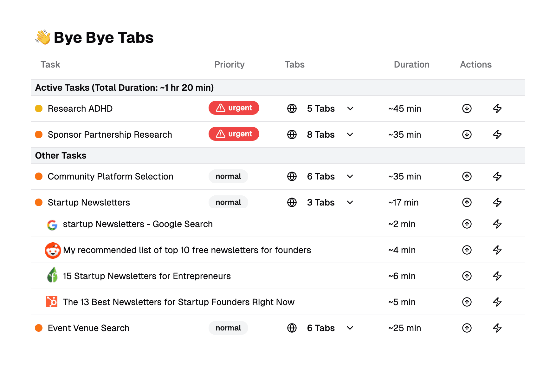Expand the 5 Tabs chevron for Research ADHD
This screenshot has height=392, width=556.
350,108
